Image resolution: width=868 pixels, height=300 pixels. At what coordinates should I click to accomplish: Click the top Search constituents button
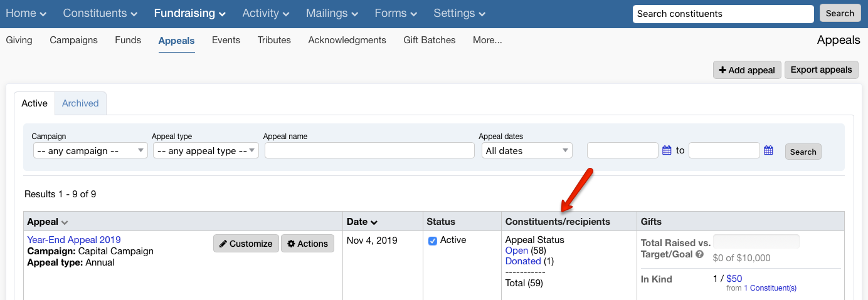tap(840, 13)
